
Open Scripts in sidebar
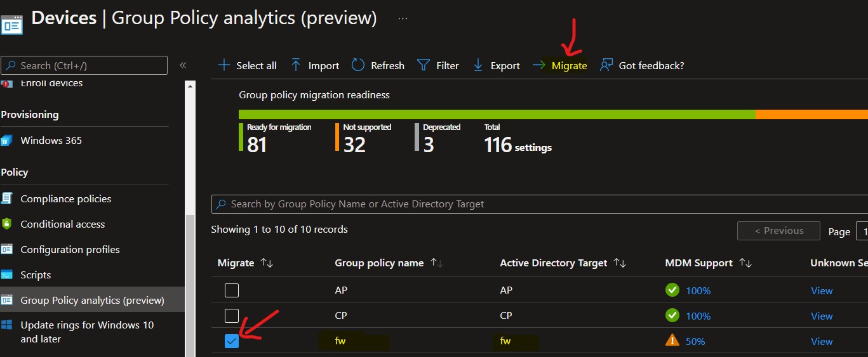[36, 275]
